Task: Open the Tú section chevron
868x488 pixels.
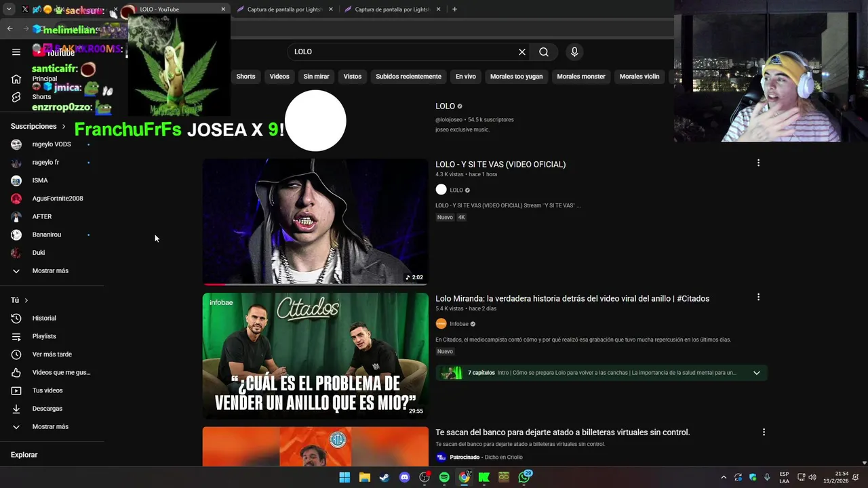Action: tap(26, 300)
